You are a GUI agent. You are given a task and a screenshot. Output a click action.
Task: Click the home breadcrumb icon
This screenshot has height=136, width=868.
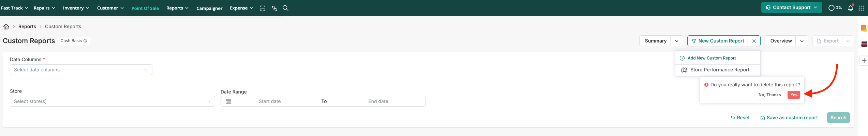coord(6,27)
